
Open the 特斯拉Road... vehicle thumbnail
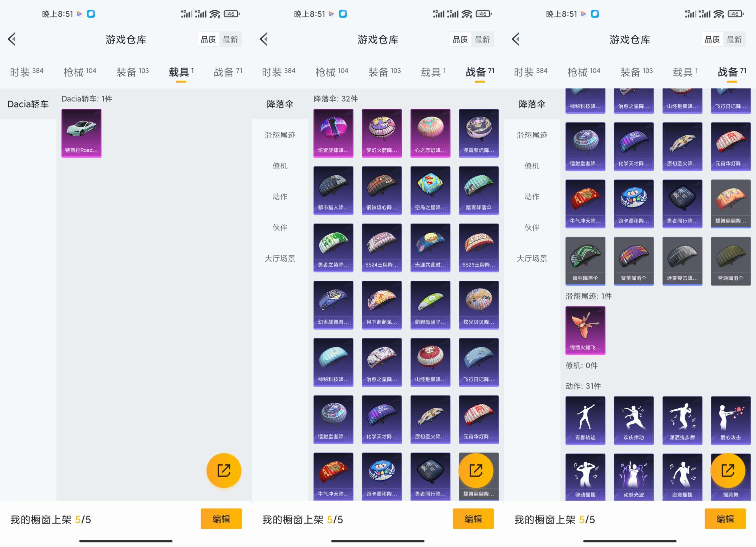81,133
